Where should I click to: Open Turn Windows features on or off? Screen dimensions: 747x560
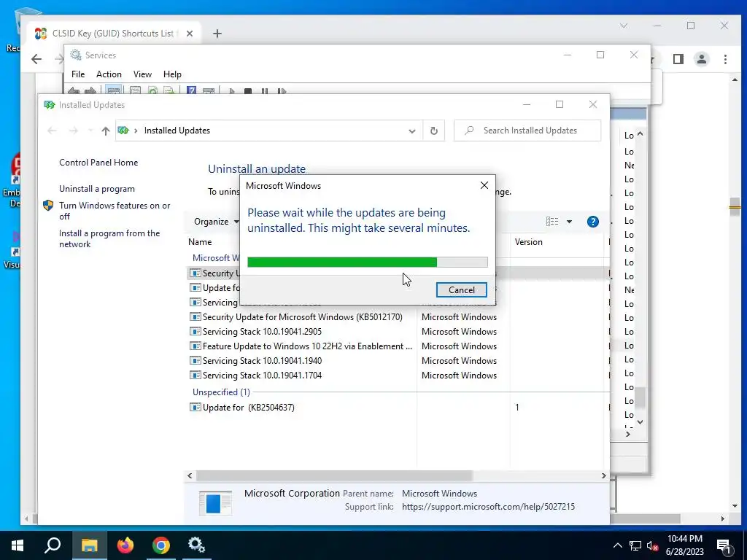pyautogui.click(x=115, y=211)
